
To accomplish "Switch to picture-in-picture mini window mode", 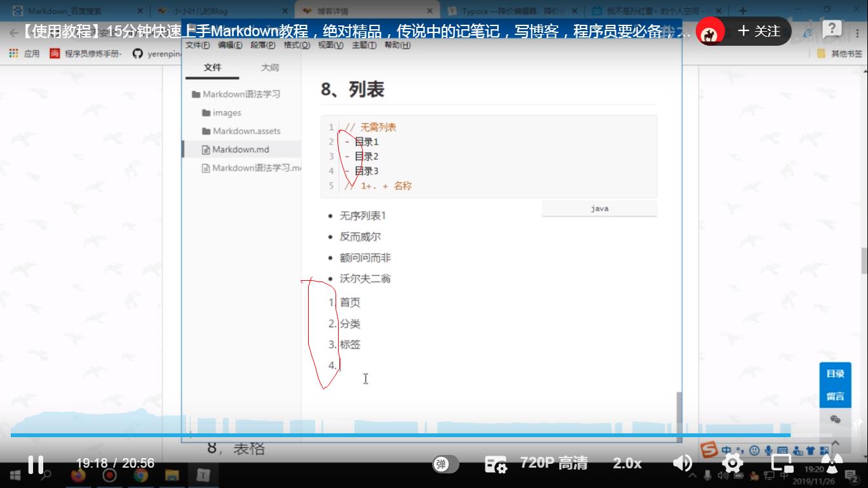I will click(x=782, y=463).
